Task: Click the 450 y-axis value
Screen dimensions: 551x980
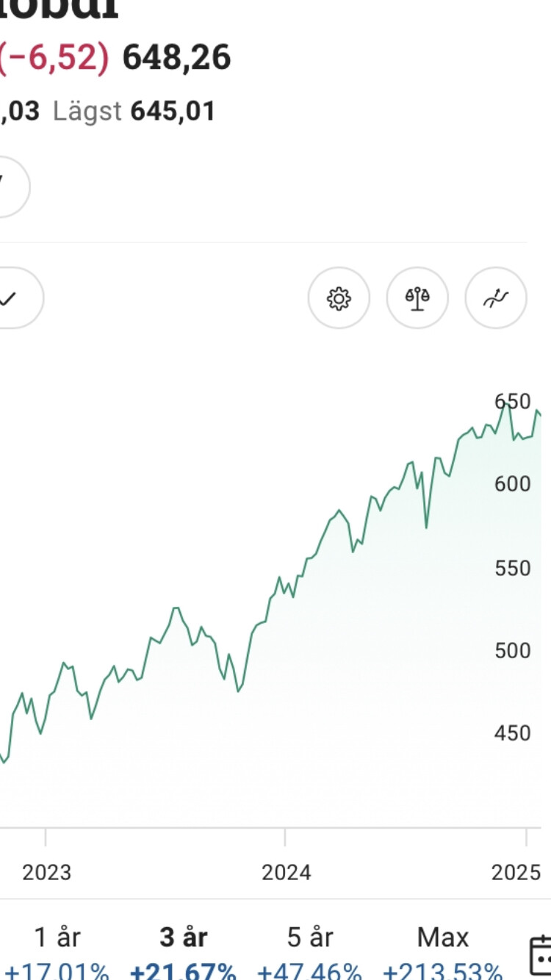Action: [512, 732]
